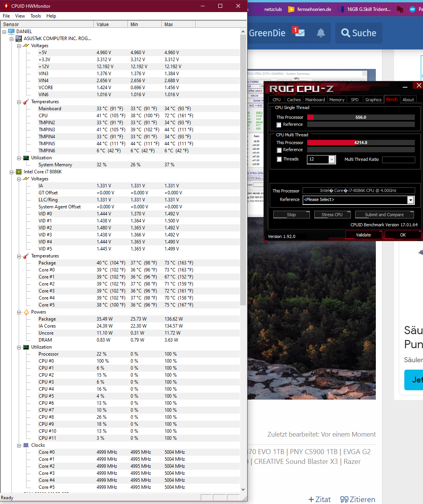Collapse the Powers node
The image size is (423, 504).
[x=19, y=312]
